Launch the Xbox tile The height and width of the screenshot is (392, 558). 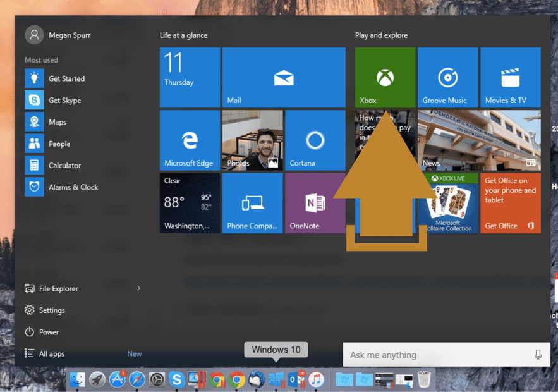385,77
